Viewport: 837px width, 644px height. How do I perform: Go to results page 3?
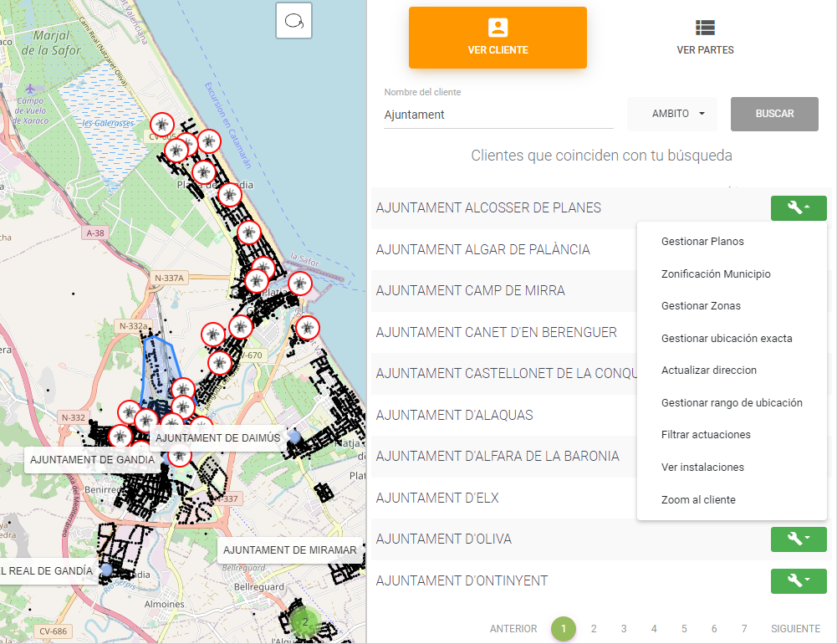pos(624,629)
